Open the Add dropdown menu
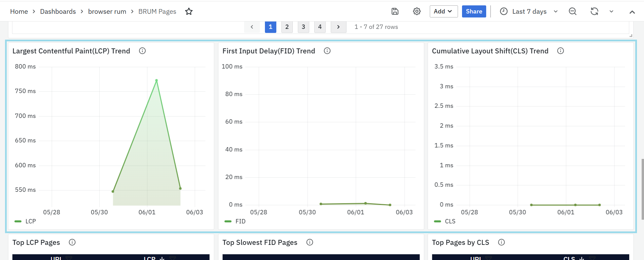 click(443, 11)
